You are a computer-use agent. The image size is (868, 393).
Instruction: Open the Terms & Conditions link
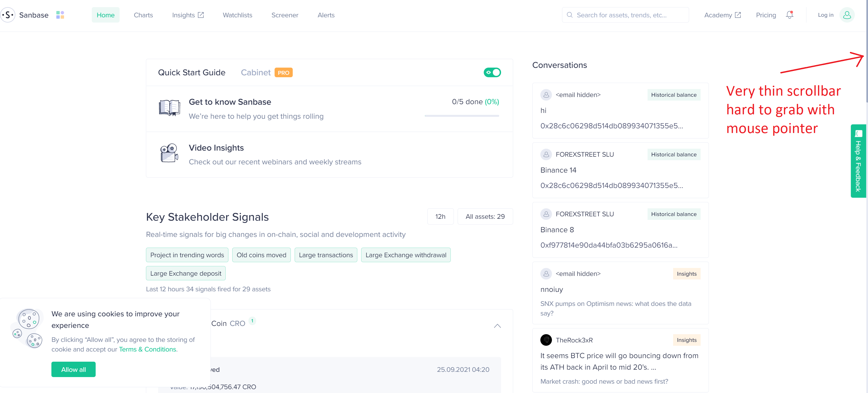pos(147,349)
